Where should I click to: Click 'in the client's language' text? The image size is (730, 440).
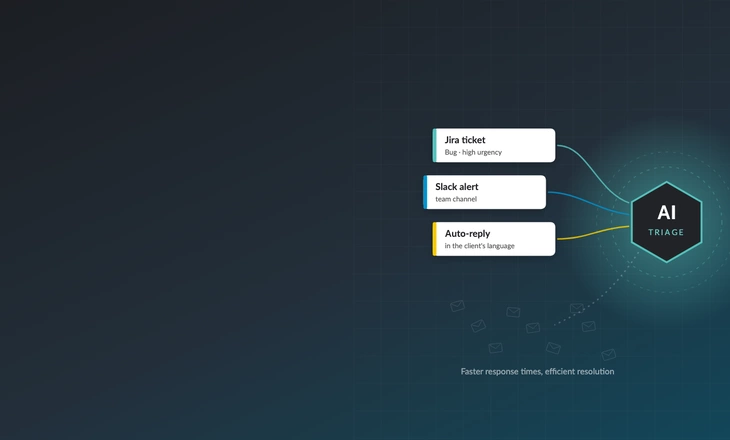480,246
